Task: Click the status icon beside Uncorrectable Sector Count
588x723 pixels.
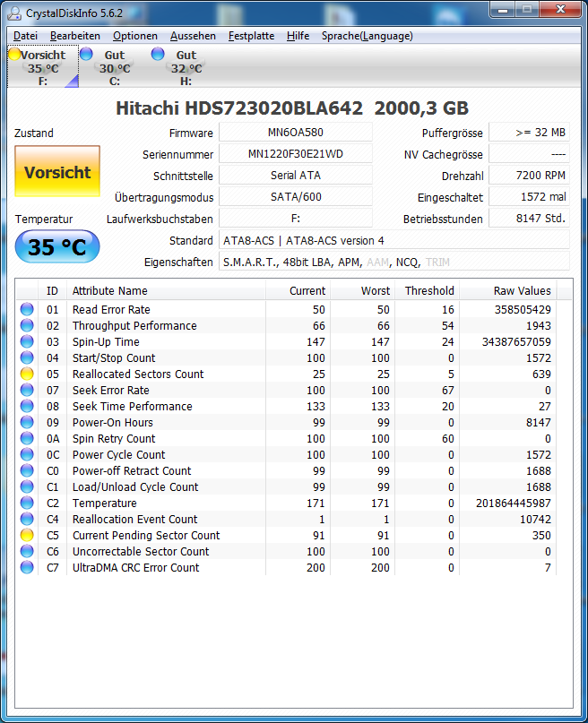Action: [x=27, y=551]
